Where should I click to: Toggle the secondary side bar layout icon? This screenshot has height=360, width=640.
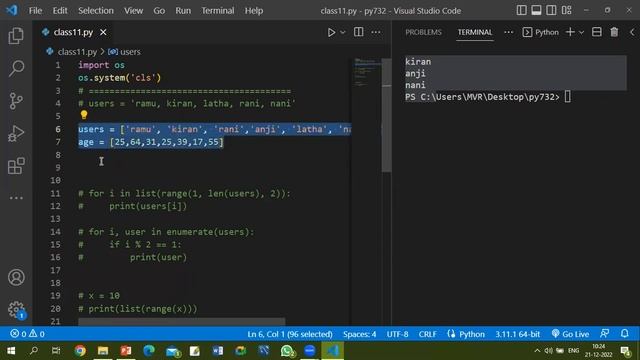click(551, 10)
